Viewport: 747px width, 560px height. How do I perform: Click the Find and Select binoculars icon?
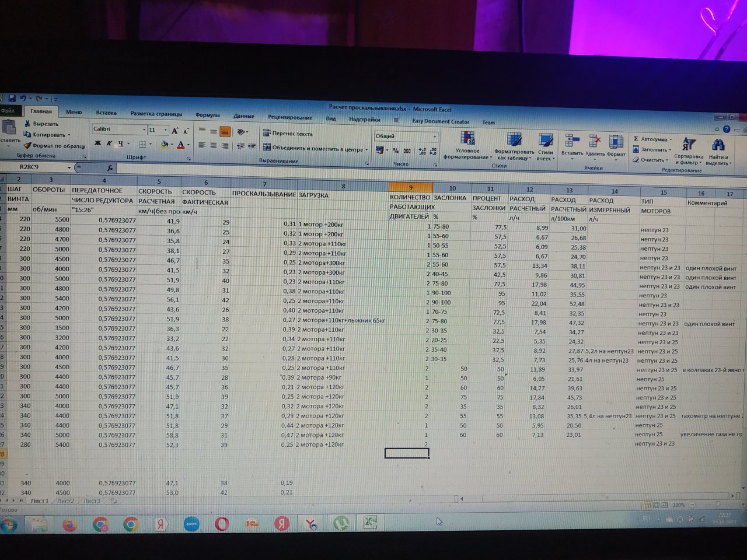(x=718, y=146)
